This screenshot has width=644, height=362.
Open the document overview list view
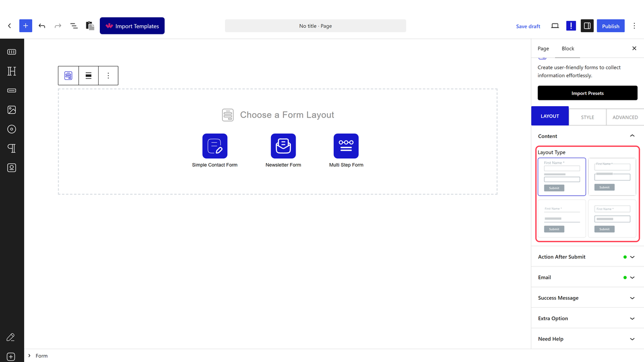74,26
